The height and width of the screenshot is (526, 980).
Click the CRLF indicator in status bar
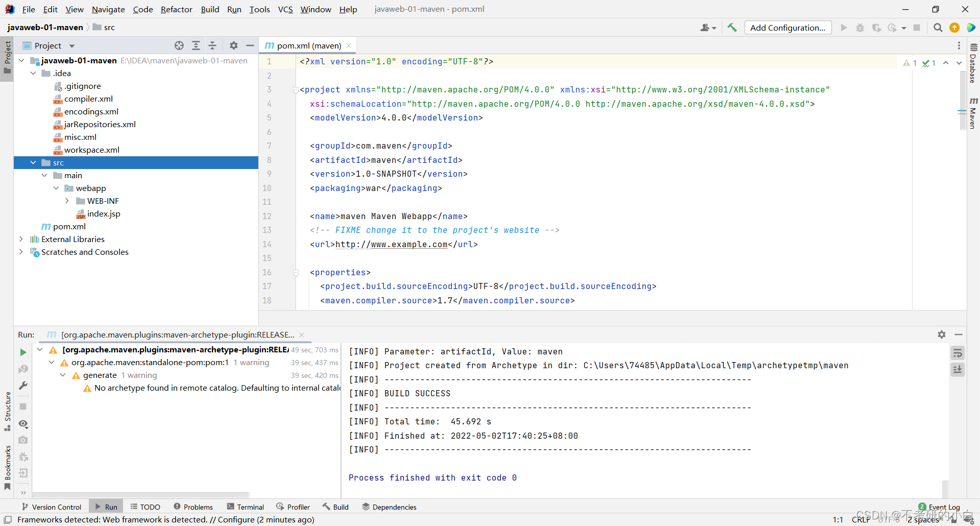tap(860, 519)
